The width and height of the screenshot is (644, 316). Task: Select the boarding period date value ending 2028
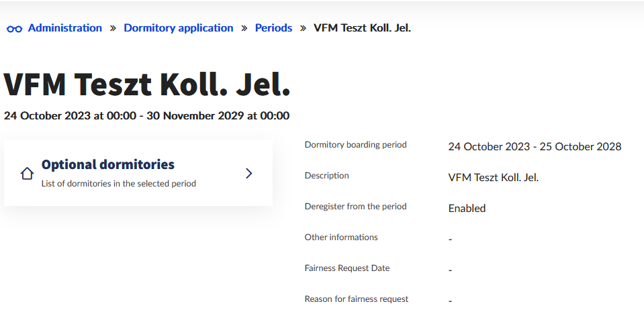point(535,147)
